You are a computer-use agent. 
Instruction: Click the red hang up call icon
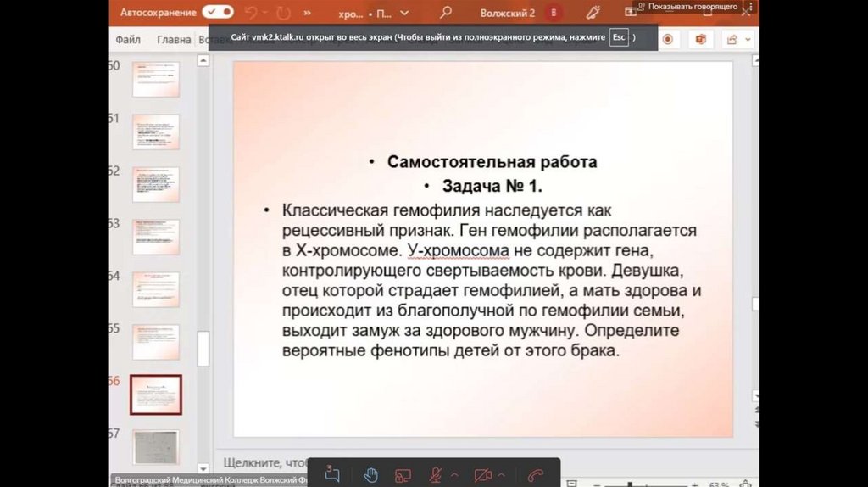(535, 475)
